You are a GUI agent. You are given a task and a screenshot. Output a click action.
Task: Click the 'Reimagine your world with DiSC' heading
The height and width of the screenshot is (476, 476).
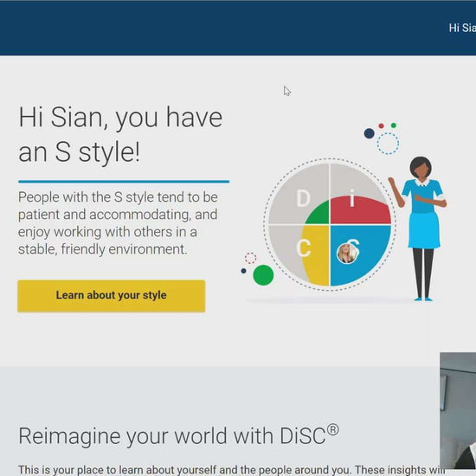[178, 436]
